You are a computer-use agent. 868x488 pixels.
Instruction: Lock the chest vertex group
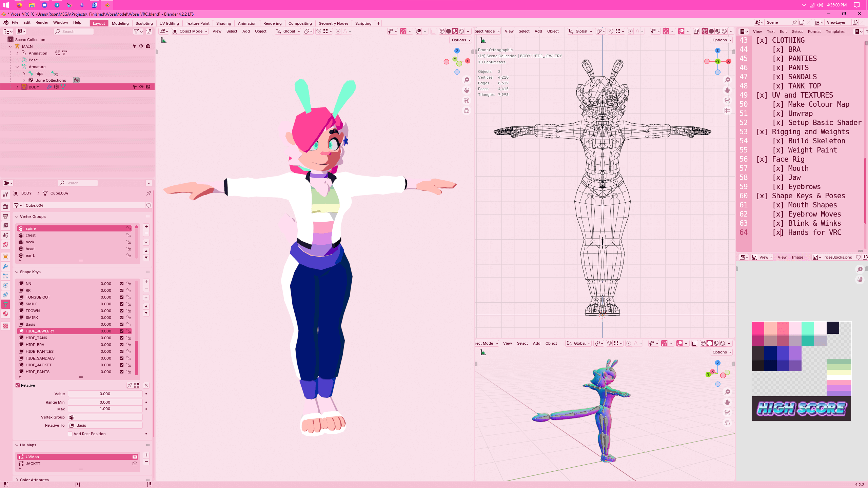pos(129,235)
